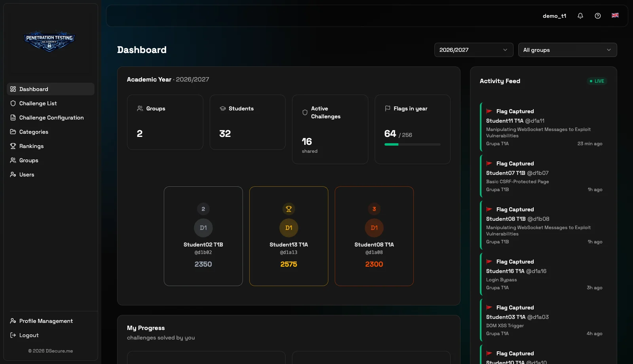
Task: Click the Profile Management user icon
Action: 13,321
